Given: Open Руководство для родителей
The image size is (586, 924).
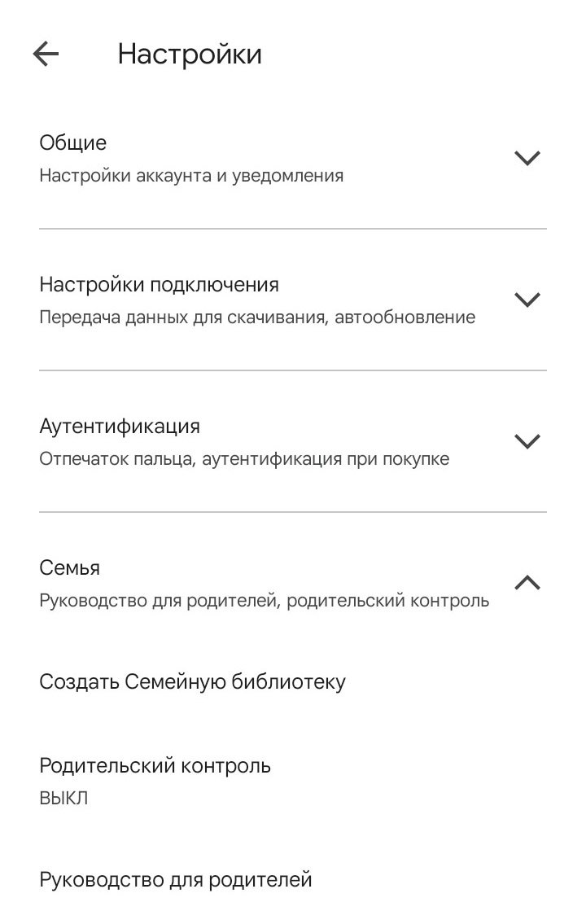Looking at the screenshot, I should (x=176, y=880).
